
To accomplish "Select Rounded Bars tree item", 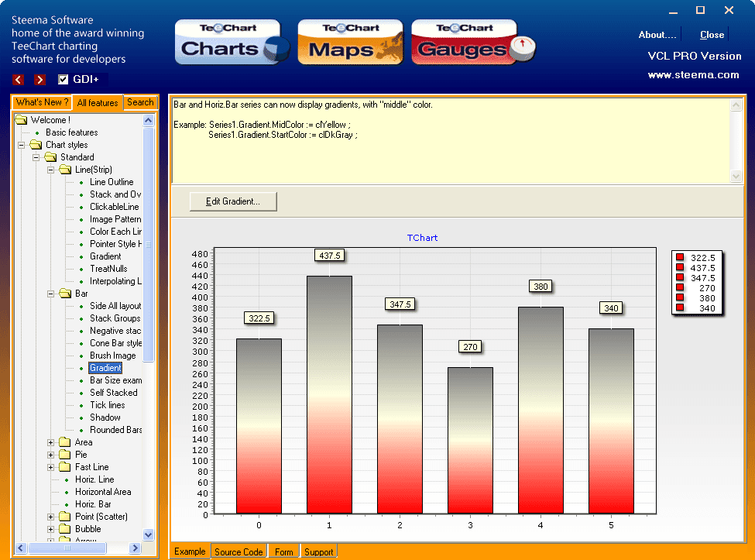I will 115,430.
